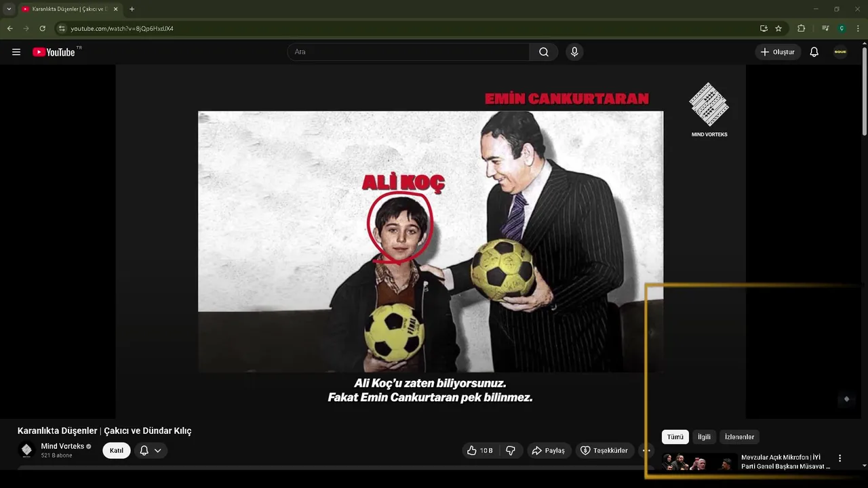The image size is (868, 488).
Task: Open the YouTube account avatar menu
Action: click(x=840, y=52)
